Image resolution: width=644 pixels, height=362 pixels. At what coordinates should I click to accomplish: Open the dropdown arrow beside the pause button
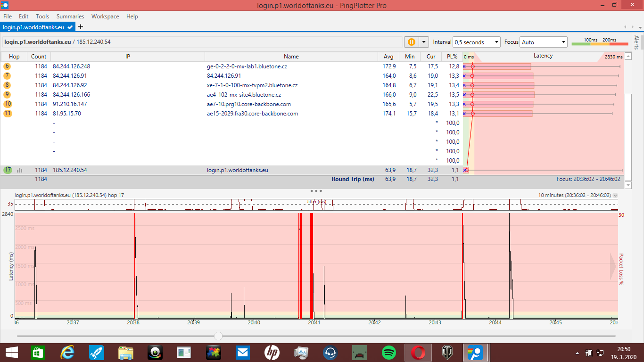point(423,42)
